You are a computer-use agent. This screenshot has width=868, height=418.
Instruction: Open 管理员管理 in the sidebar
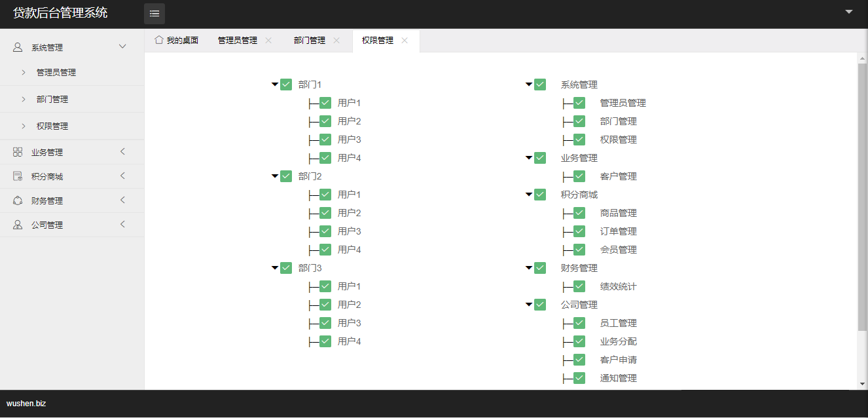[x=56, y=73]
